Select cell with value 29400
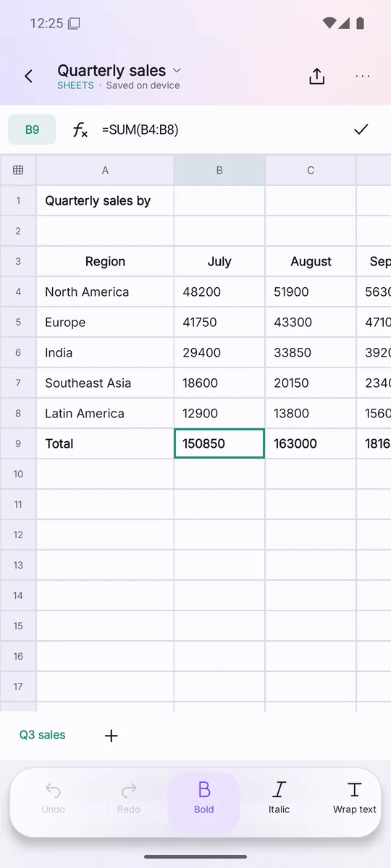 pos(219,352)
